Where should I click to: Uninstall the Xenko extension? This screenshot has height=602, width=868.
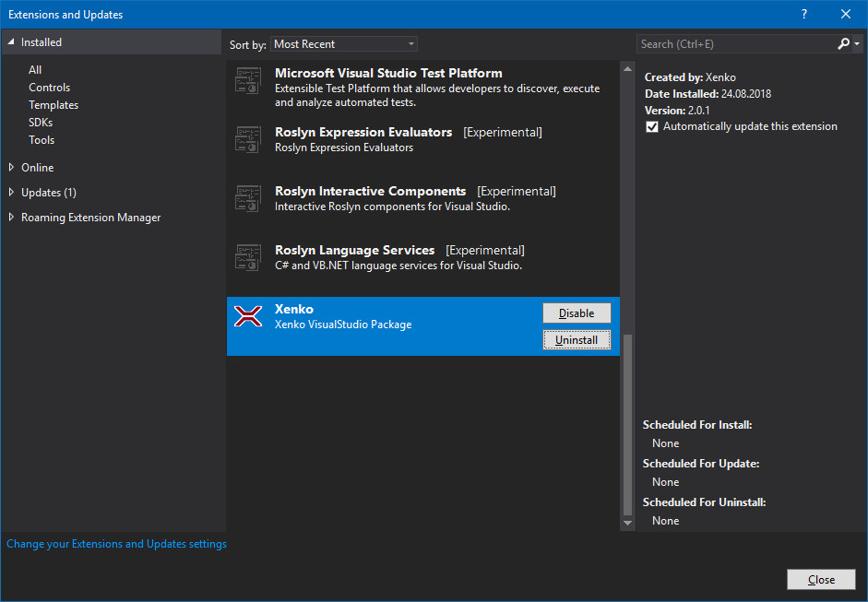click(577, 340)
